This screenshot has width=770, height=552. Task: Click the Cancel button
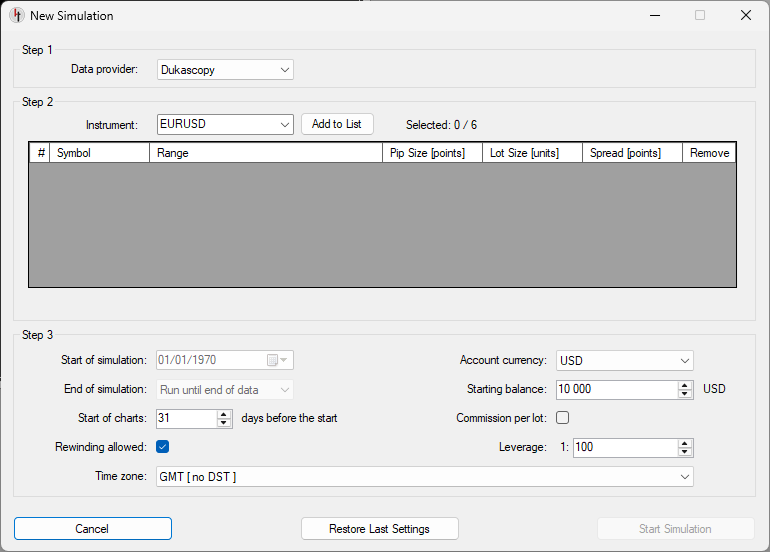(x=93, y=528)
